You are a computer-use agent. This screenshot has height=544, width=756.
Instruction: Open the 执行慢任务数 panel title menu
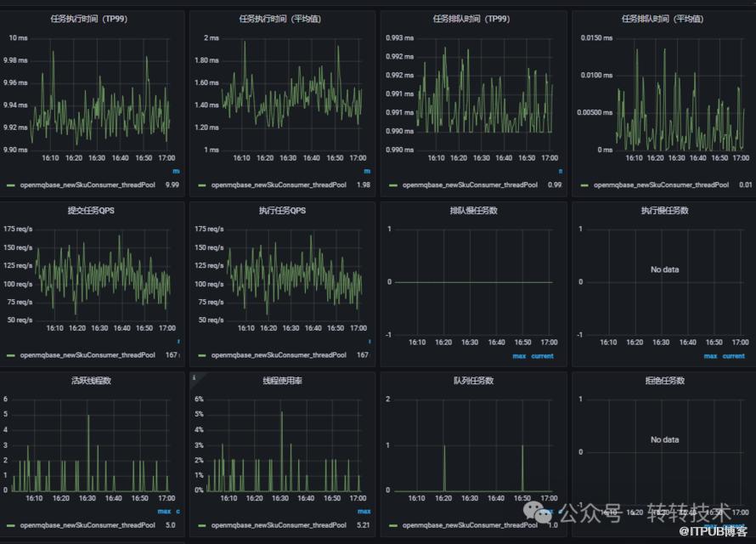(664, 210)
